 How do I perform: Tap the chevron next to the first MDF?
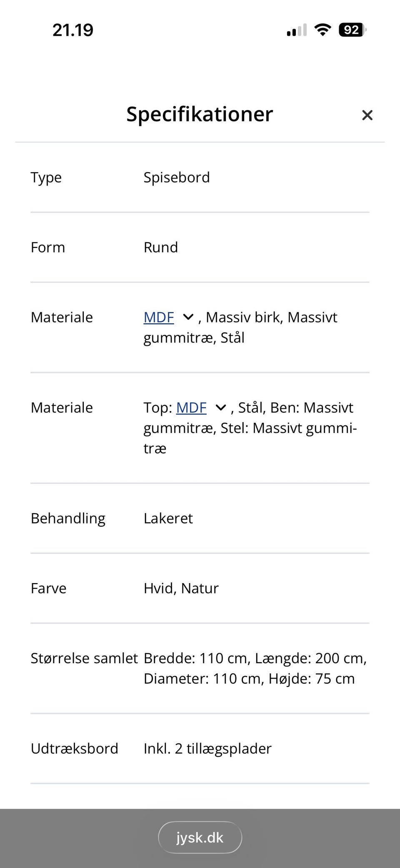[x=188, y=317]
